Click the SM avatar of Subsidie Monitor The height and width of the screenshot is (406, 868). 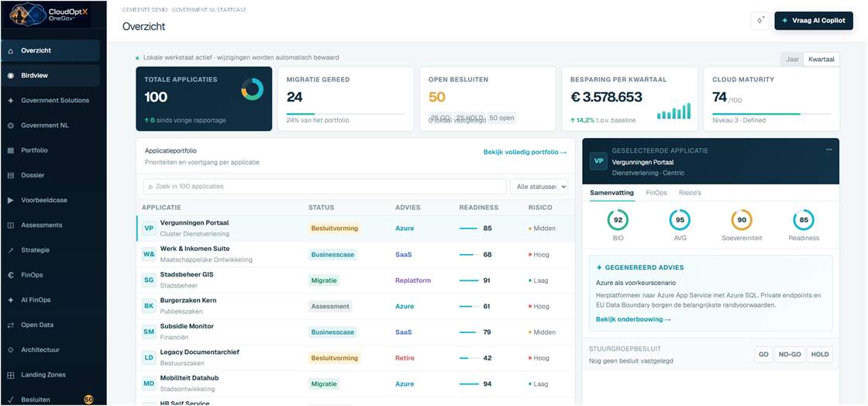149,332
